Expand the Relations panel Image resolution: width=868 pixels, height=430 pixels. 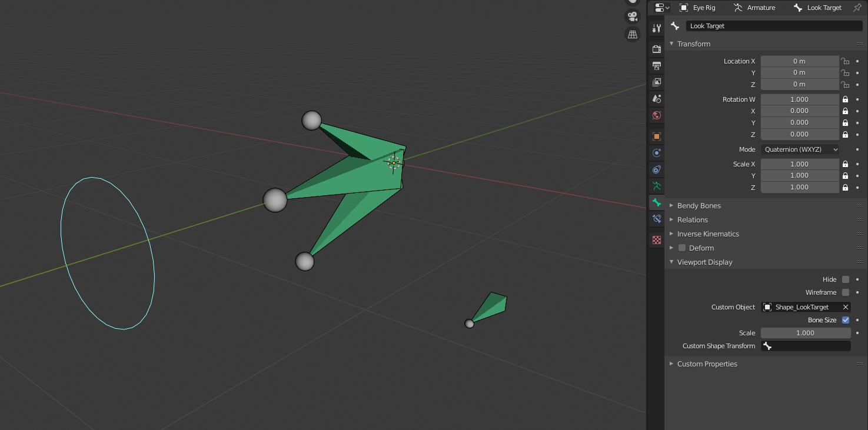[671, 219]
